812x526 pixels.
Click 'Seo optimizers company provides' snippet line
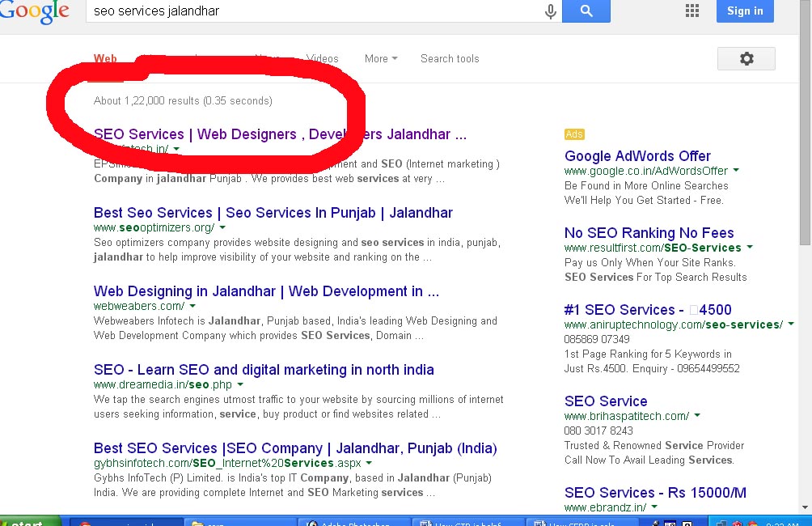297,242
